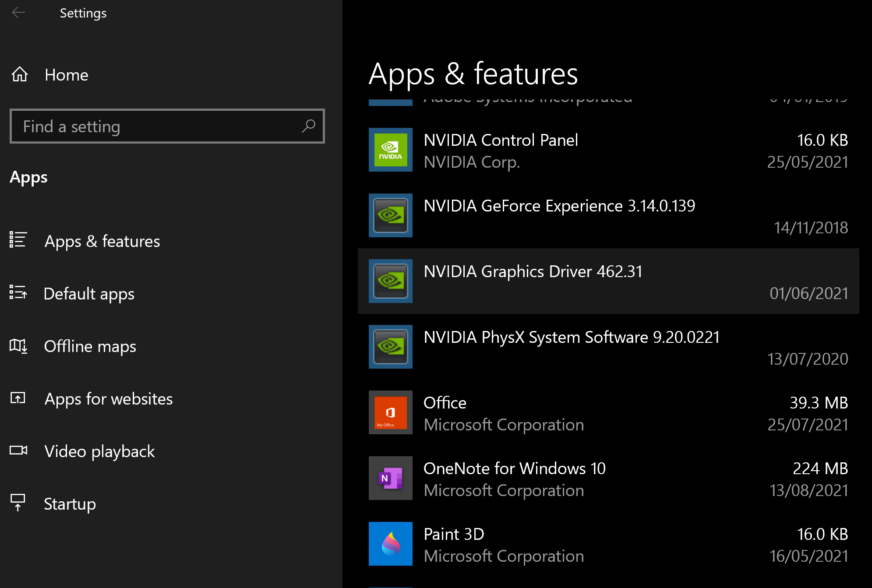872x588 pixels.
Task: Click the 224 MB OneNote size
Action: [x=820, y=468]
